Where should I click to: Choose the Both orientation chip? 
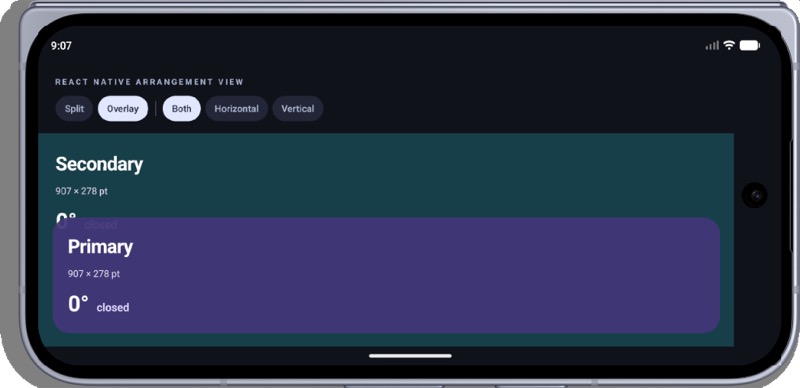pos(182,109)
